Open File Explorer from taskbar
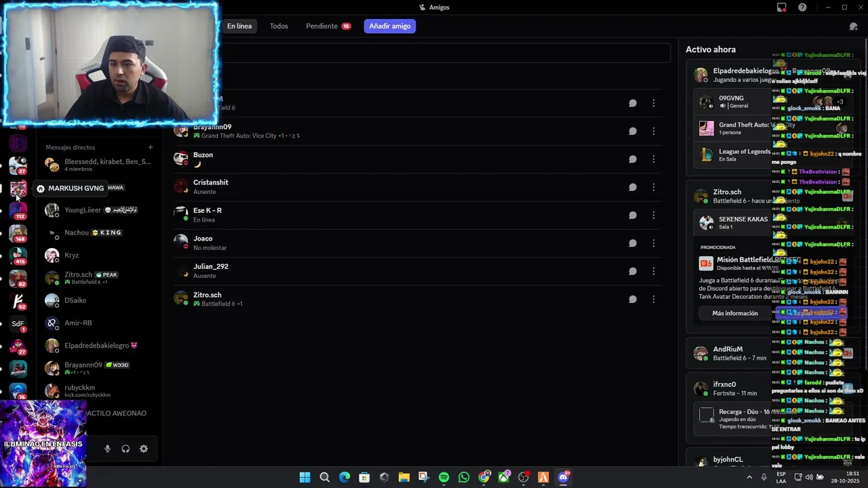The height and width of the screenshot is (488, 868). click(404, 478)
